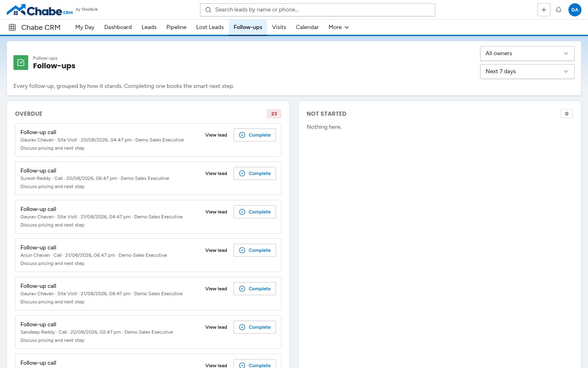Click the green Follow-ups checkmark icon
Image resolution: width=588 pixels, height=368 pixels.
click(21, 63)
